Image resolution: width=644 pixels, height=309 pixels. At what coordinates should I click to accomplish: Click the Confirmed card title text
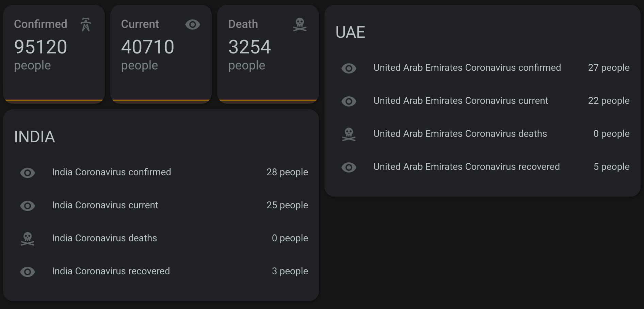point(41,24)
